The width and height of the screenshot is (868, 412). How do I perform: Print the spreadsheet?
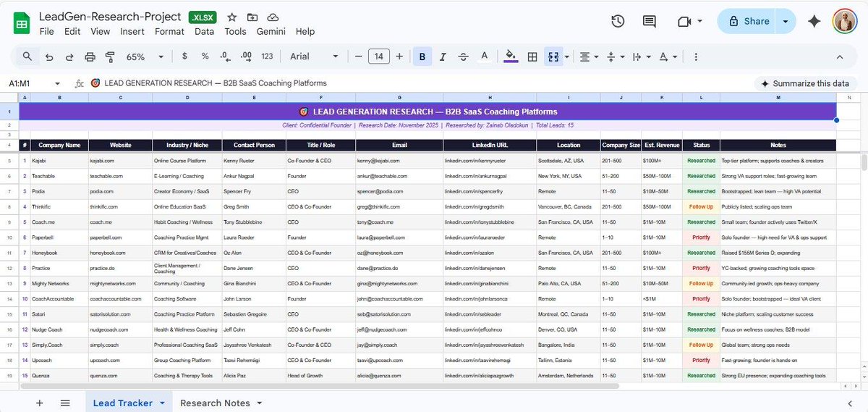coord(90,56)
